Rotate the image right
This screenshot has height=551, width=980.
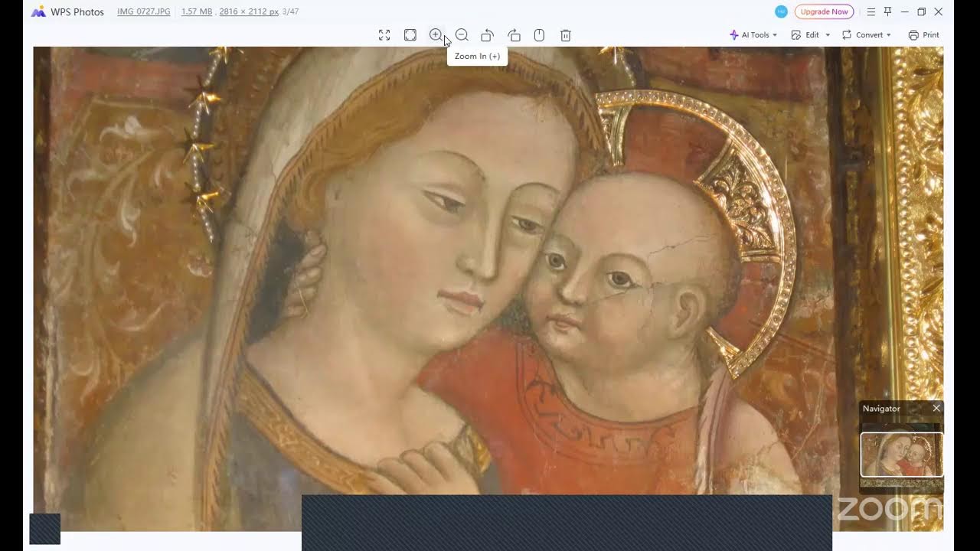click(x=514, y=35)
